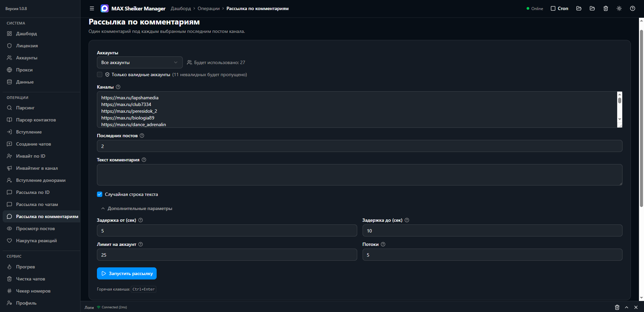
Task: Show the help tooltip next to Каналы
Action: pyautogui.click(x=118, y=87)
